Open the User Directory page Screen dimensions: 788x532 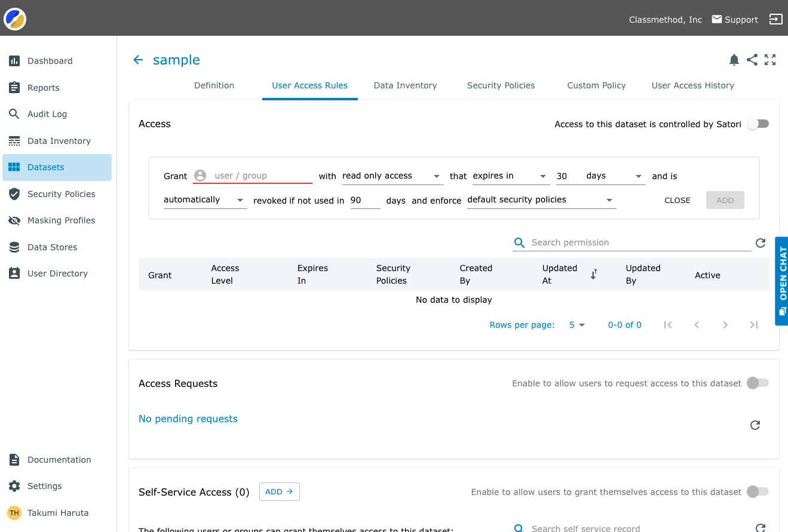point(57,273)
